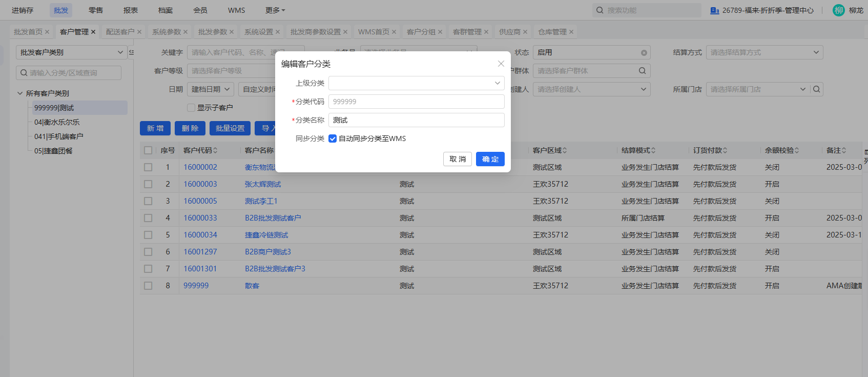Open the 柳 user avatar
This screenshot has height=377, width=868.
[838, 10]
